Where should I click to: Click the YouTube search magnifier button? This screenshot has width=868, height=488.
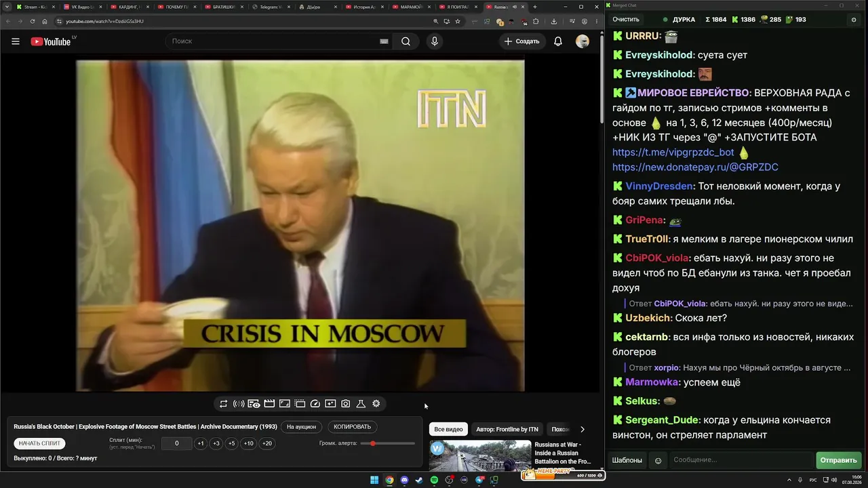coord(406,41)
